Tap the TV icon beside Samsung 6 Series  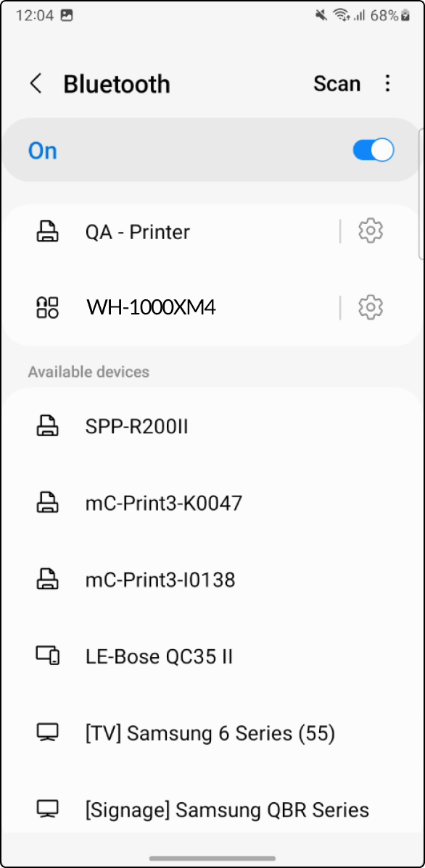coord(48,733)
